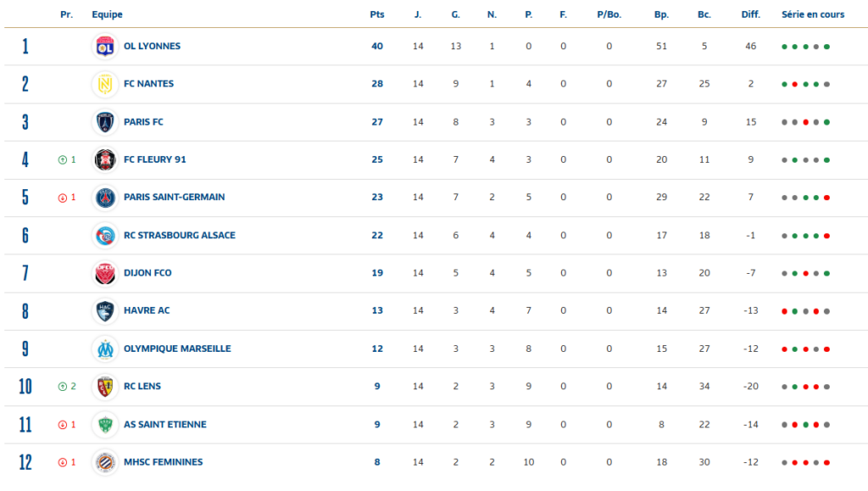Image resolution: width=868 pixels, height=491 pixels.
Task: Click the Paris Saint-Germain crest icon
Action: coord(105,198)
